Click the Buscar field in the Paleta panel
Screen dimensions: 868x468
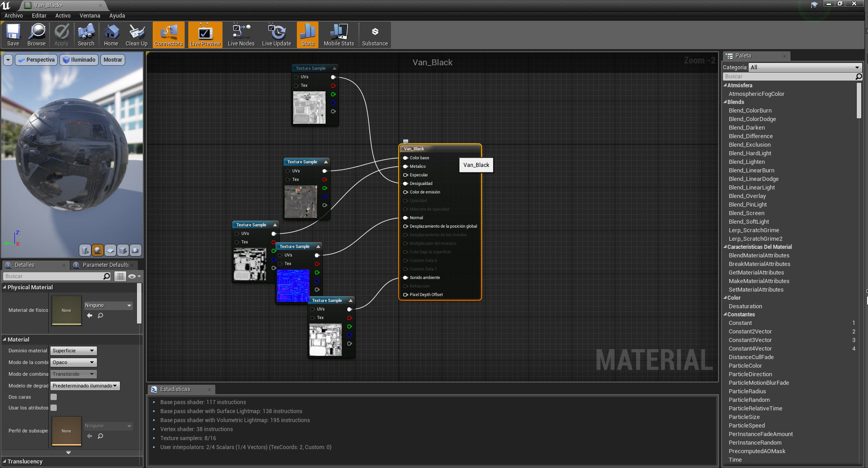pyautogui.click(x=789, y=76)
